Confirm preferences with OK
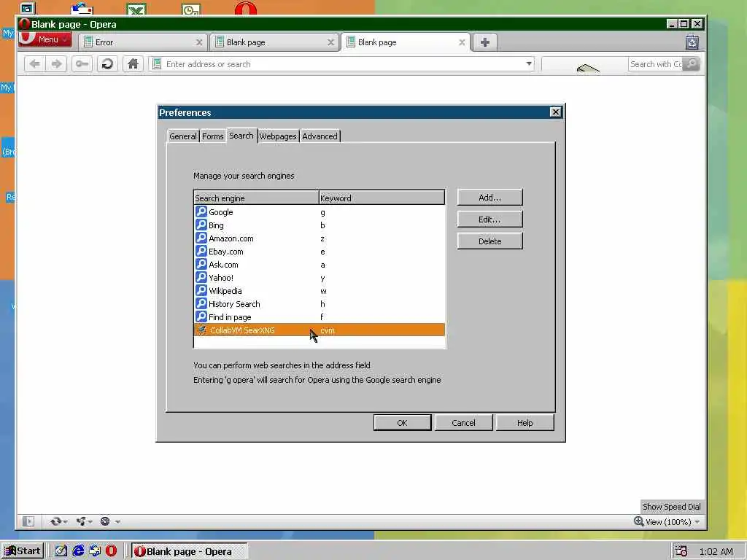This screenshot has height=560, width=747. (402, 422)
